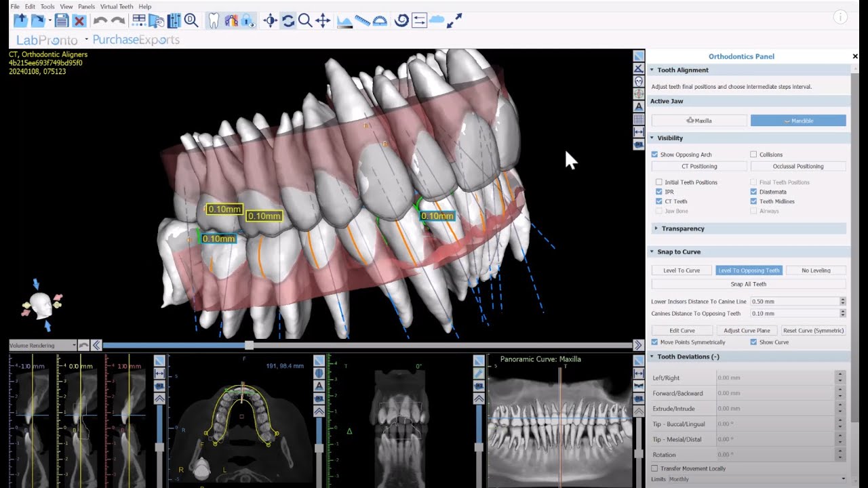Click the fullscreen expand arrows icon
Image resolution: width=868 pixels, height=488 pixels.
coord(454,21)
